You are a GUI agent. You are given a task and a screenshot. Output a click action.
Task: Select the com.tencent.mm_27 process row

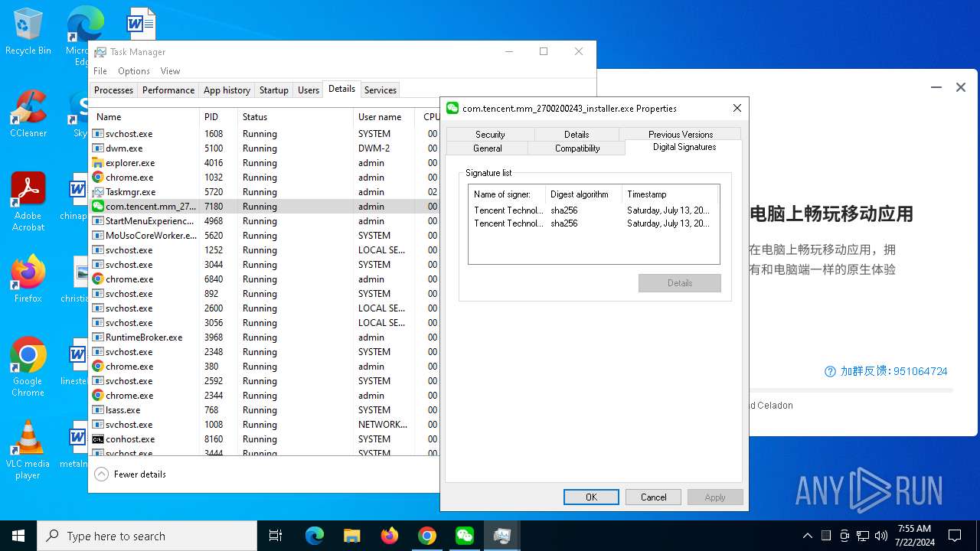pos(265,207)
